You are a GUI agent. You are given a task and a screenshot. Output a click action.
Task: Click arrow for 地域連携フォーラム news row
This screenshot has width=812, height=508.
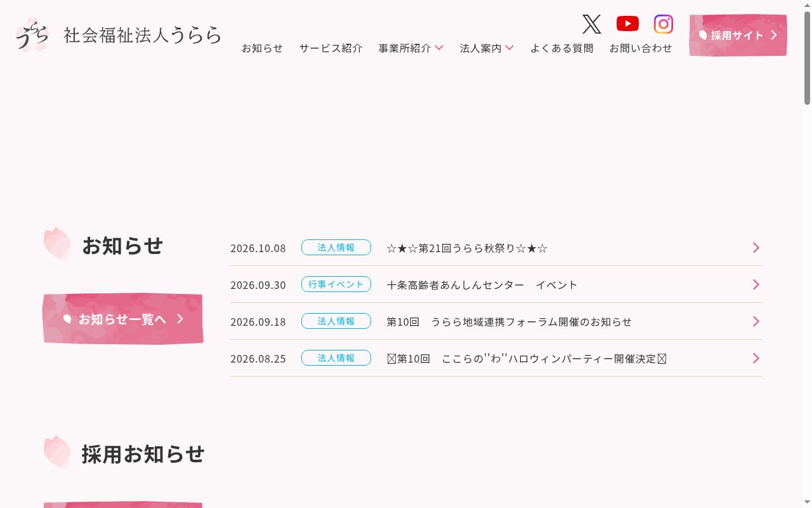pyautogui.click(x=756, y=321)
